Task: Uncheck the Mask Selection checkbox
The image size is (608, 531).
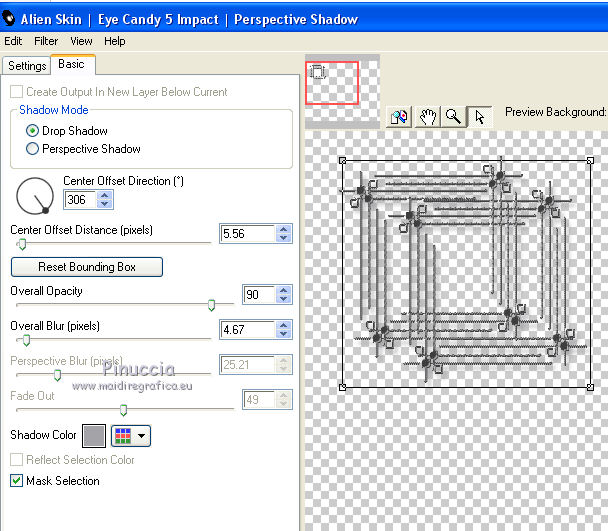Action: pyautogui.click(x=16, y=481)
